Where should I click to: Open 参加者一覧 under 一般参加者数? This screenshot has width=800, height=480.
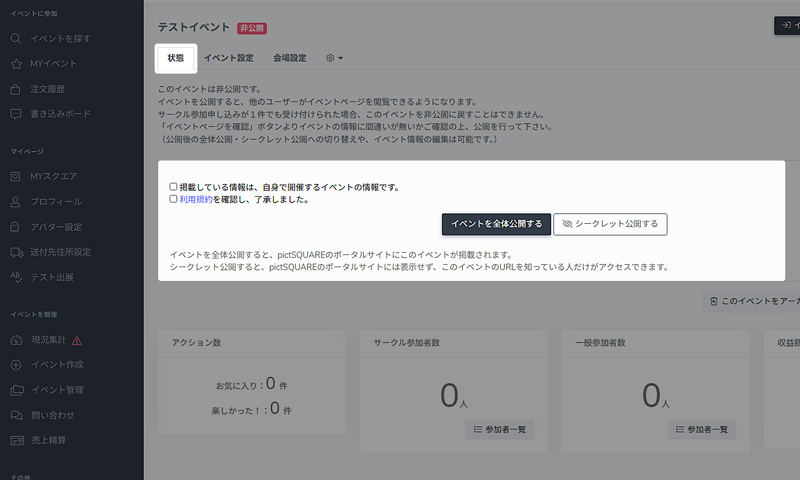[x=702, y=429]
